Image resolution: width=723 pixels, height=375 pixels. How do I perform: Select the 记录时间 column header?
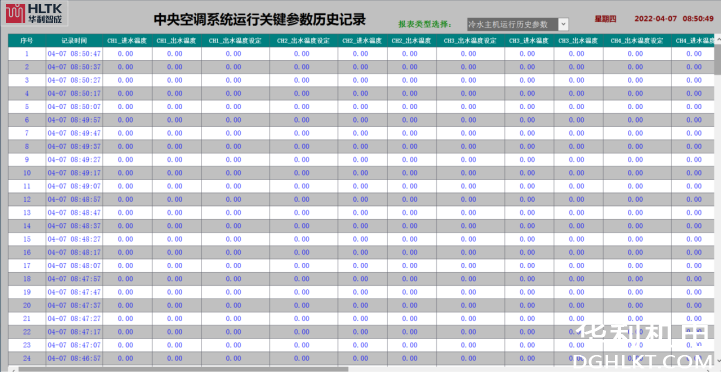pos(74,41)
